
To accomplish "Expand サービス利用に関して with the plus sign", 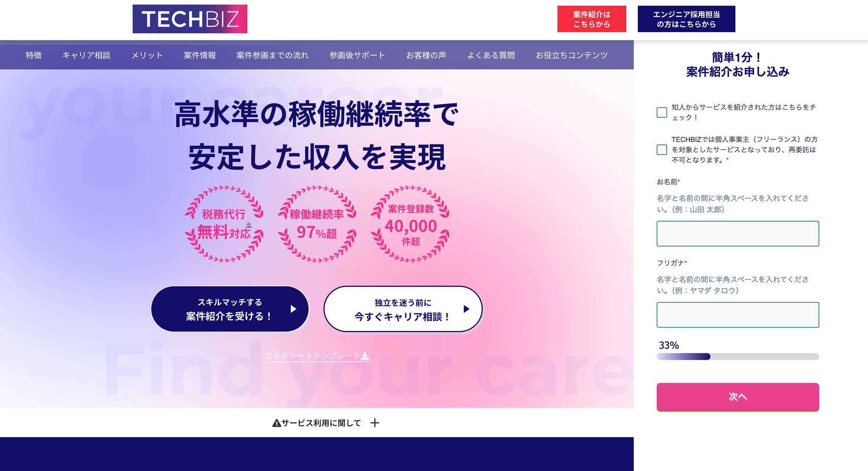I will click(x=375, y=423).
